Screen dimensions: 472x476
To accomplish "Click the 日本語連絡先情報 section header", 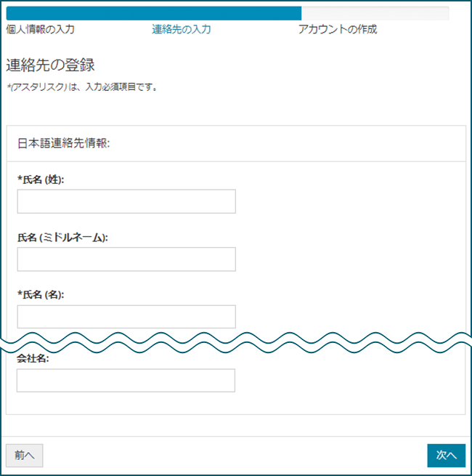I will (64, 143).
